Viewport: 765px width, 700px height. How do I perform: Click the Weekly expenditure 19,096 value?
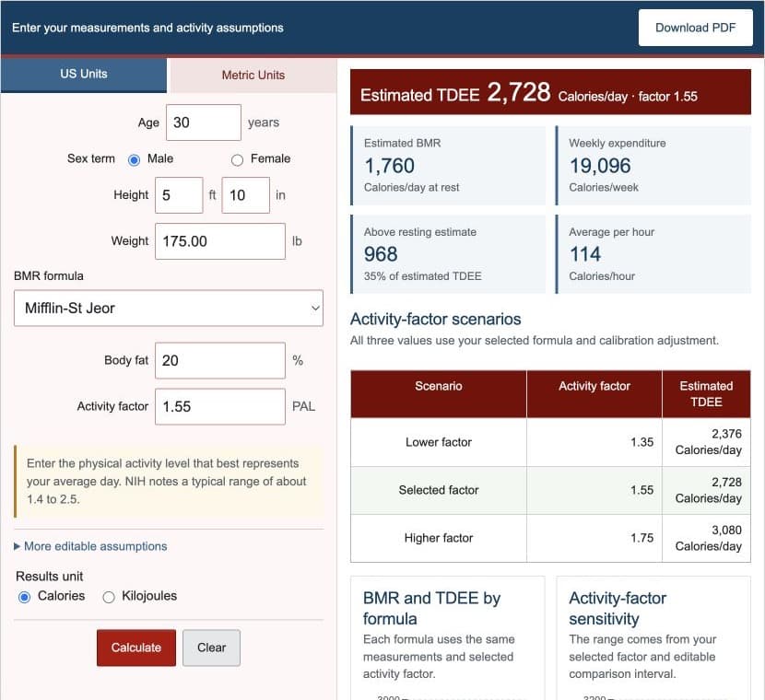click(600, 166)
